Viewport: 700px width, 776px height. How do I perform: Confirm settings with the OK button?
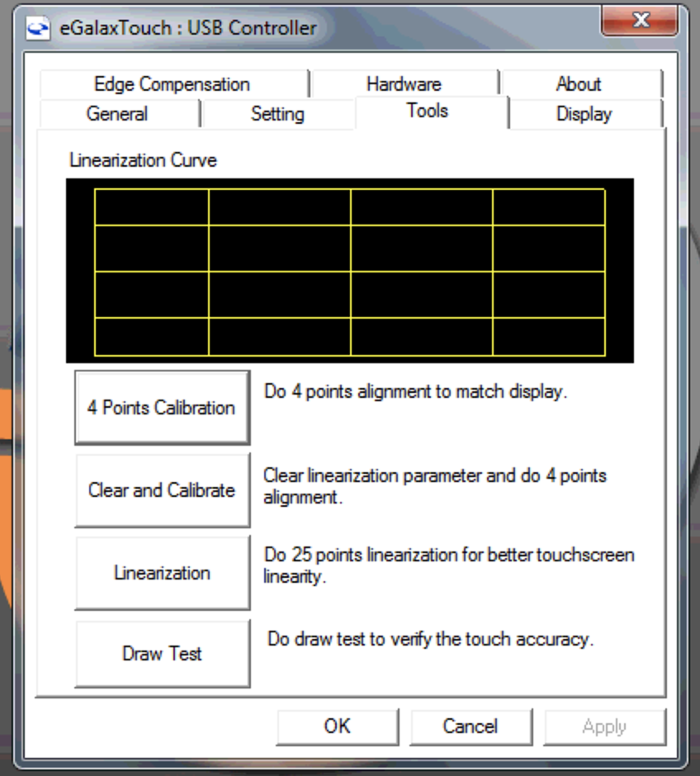point(338,726)
